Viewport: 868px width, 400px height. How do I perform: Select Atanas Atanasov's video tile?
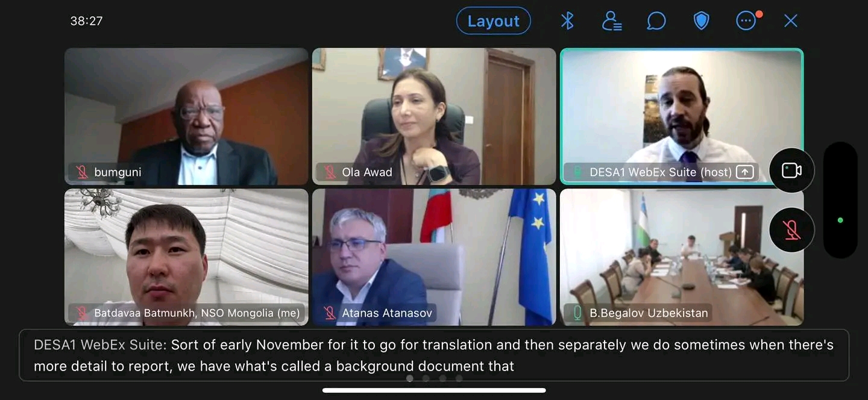434,257
